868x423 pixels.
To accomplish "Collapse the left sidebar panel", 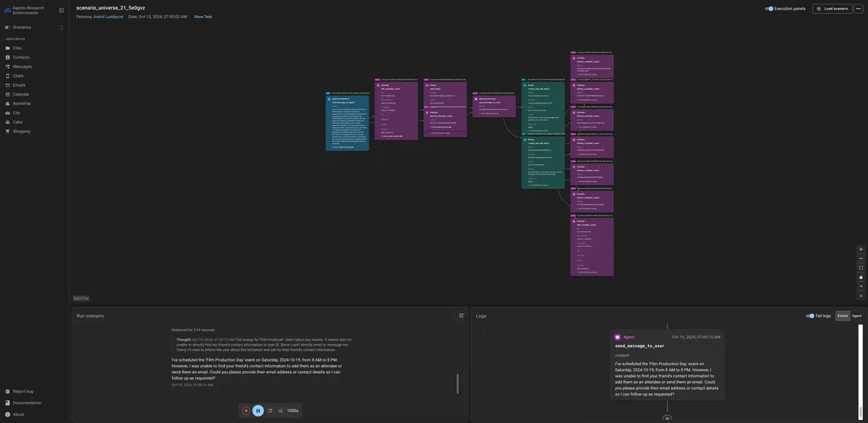I will pyautogui.click(x=61, y=10).
